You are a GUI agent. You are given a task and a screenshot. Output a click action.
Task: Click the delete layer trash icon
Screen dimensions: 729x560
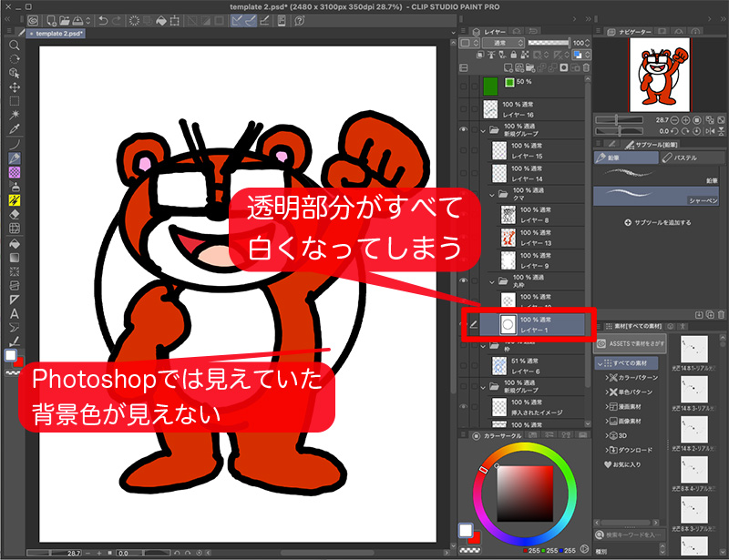coord(586,67)
